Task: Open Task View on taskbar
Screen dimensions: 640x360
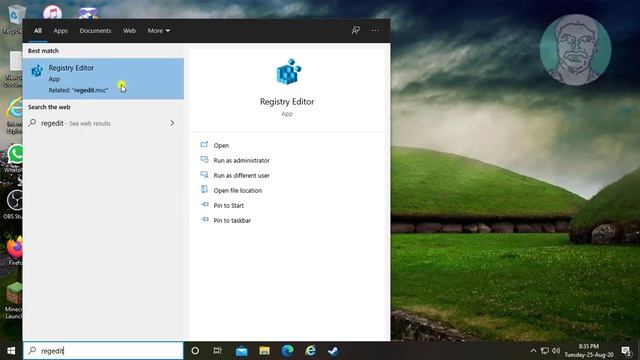Action: click(x=218, y=351)
